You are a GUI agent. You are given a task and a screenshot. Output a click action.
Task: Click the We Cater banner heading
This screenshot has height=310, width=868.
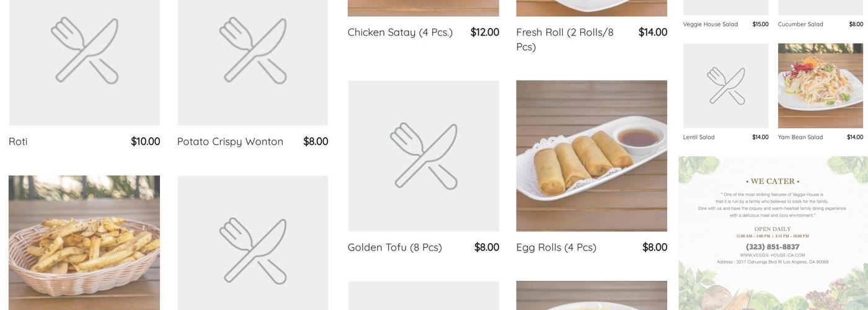point(773,182)
